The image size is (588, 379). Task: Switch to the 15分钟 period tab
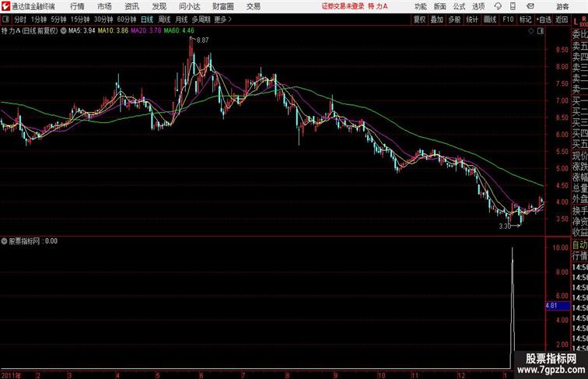pos(80,19)
